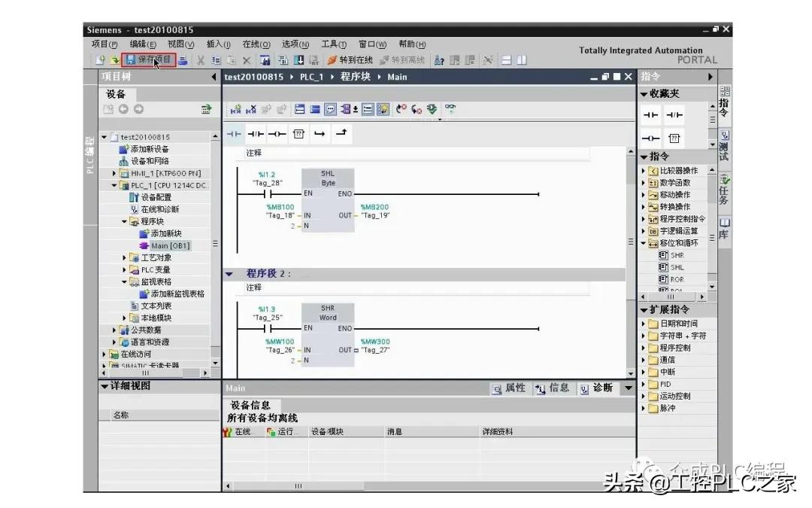Click the accessible devices icon
This screenshot has width=812, height=508.
coord(439,60)
